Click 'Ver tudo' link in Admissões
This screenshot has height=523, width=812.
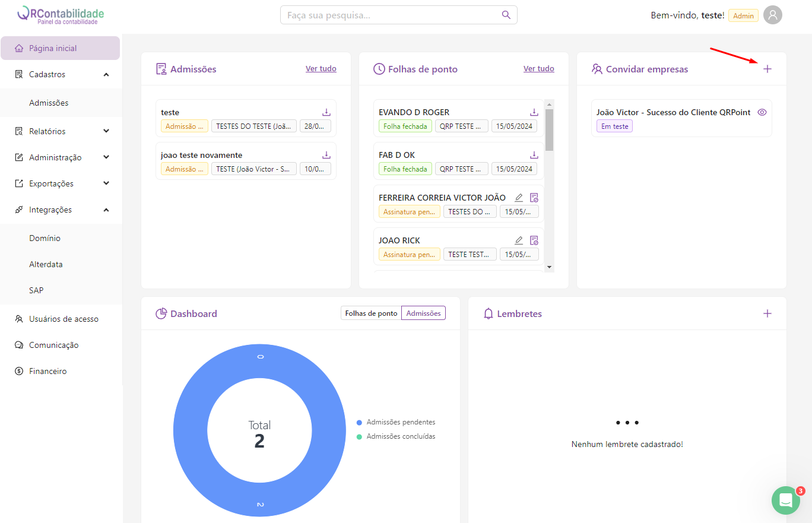click(321, 69)
